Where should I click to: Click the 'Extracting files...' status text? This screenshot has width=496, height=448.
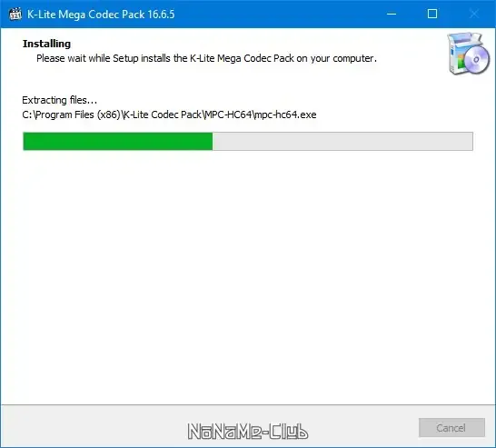tap(59, 100)
